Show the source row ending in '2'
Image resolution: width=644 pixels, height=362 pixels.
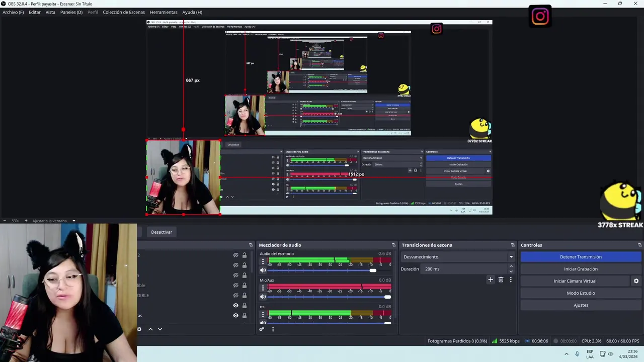(x=235, y=255)
